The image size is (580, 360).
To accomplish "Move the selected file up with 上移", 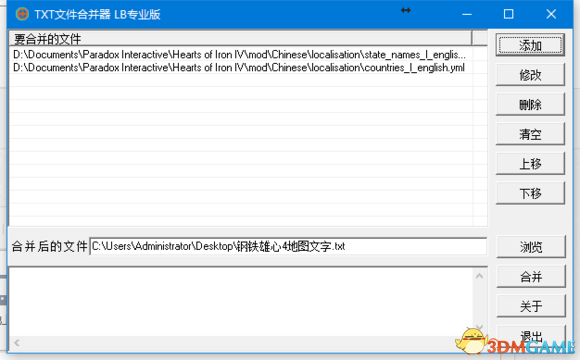I will (530, 164).
